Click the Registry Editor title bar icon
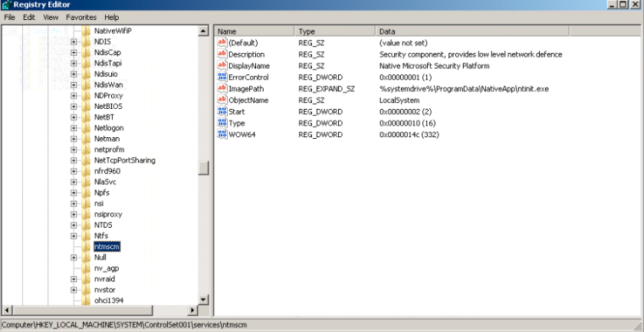The width and height of the screenshot is (644, 332). click(x=6, y=5)
